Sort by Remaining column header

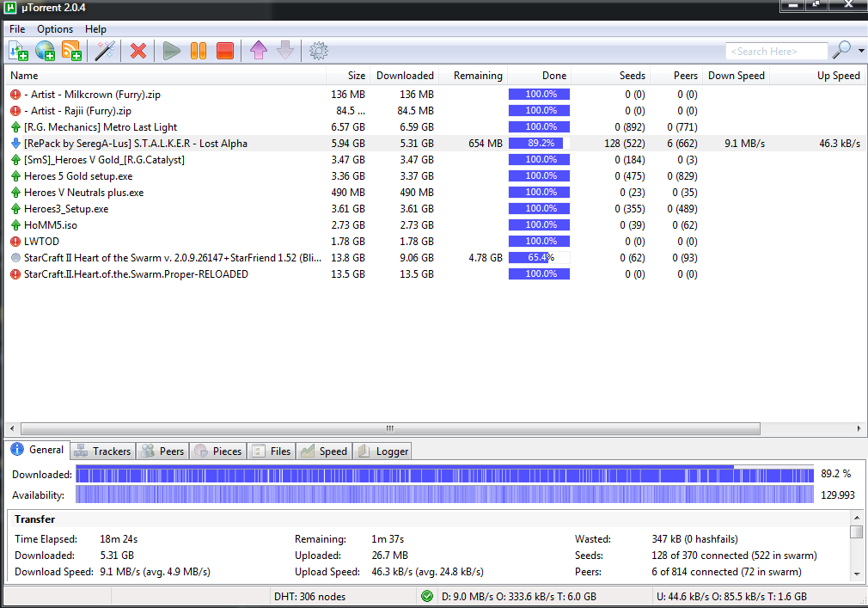474,76
